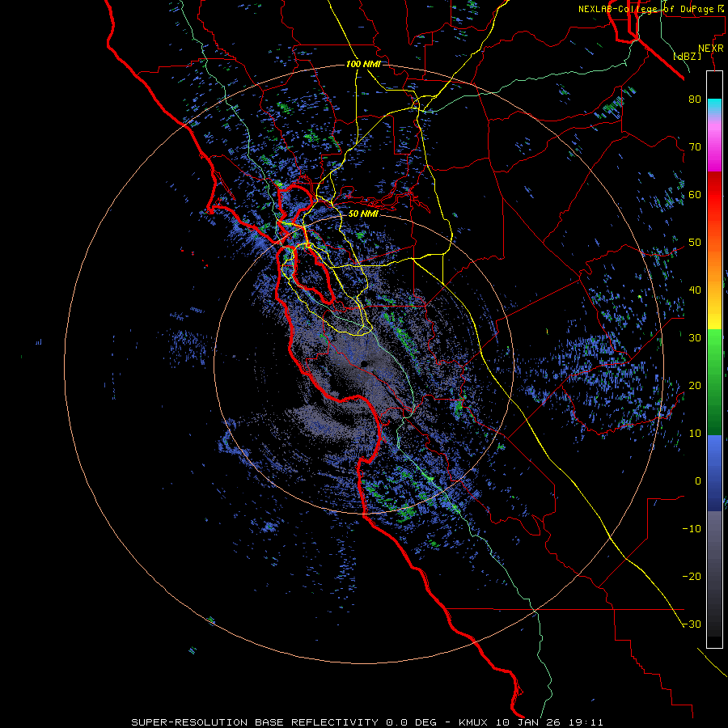
Task: Click the 10 value on the dBZ scale
Action: point(695,434)
